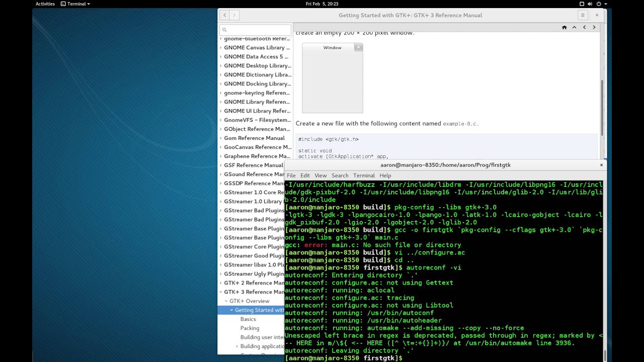Select Graphene Reference Manual tree item
The width and height of the screenshot is (644, 362).
tap(257, 156)
